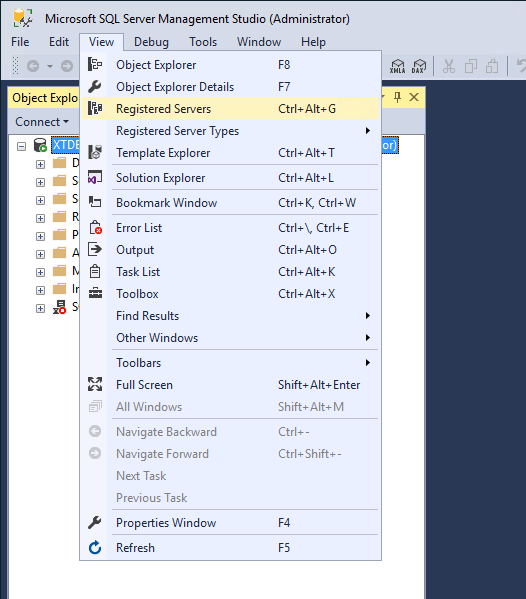Click the Template Explorer icon

[x=95, y=152]
